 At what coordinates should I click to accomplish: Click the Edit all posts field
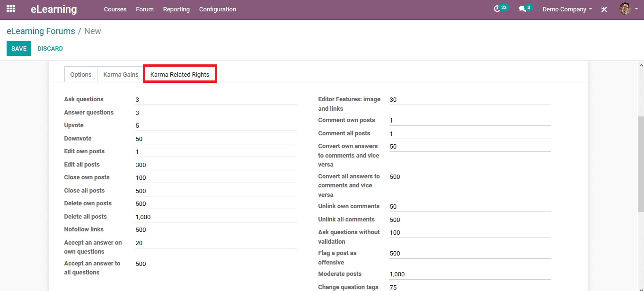pyautogui.click(x=216, y=165)
